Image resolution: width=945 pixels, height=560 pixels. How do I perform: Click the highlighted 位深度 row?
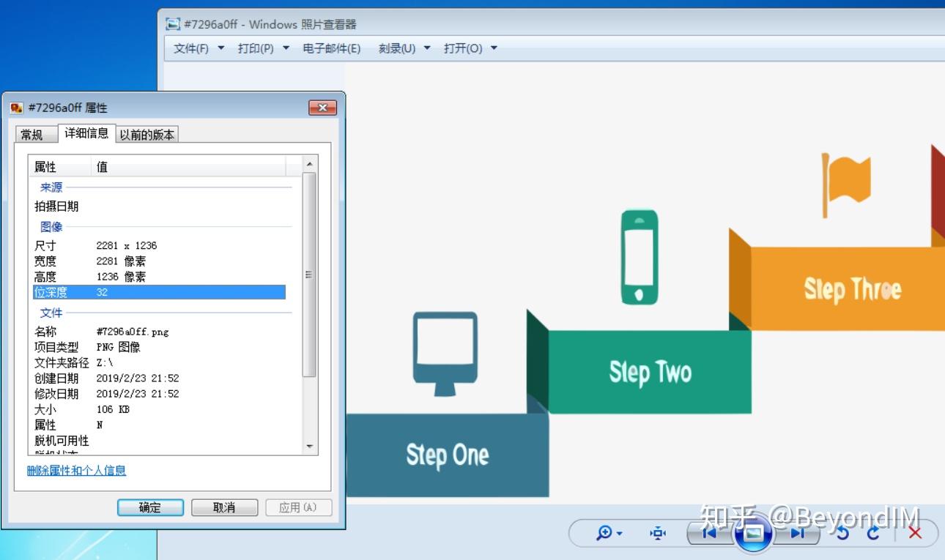point(159,292)
